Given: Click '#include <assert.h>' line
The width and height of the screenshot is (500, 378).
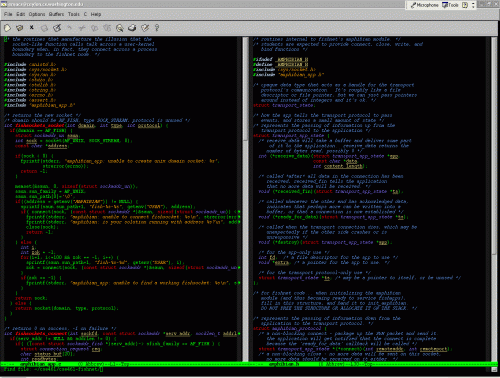Looking at the screenshot, I should [30, 100].
